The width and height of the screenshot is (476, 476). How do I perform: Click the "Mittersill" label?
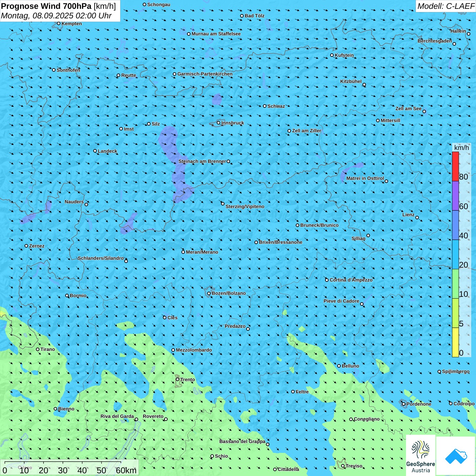pos(390,120)
